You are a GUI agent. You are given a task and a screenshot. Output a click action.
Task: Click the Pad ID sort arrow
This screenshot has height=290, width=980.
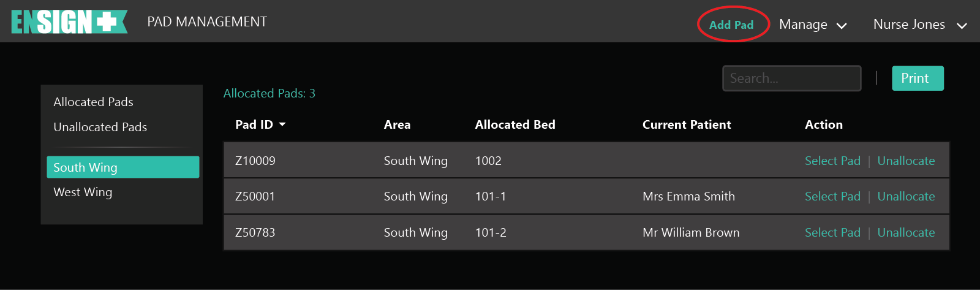click(x=282, y=124)
